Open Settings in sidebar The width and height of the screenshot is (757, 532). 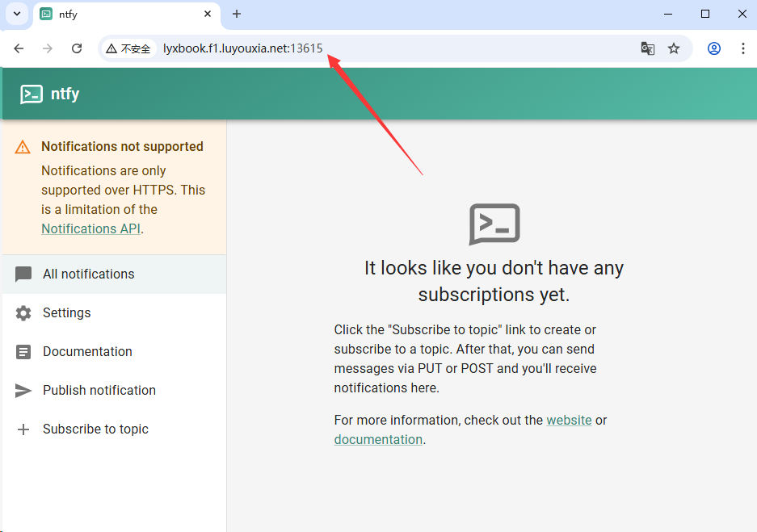tap(115, 313)
